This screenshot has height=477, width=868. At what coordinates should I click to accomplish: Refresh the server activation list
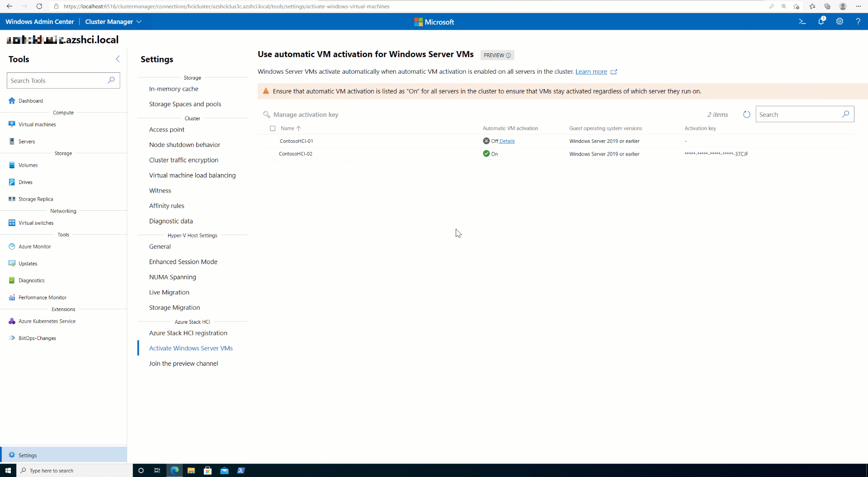(x=747, y=115)
